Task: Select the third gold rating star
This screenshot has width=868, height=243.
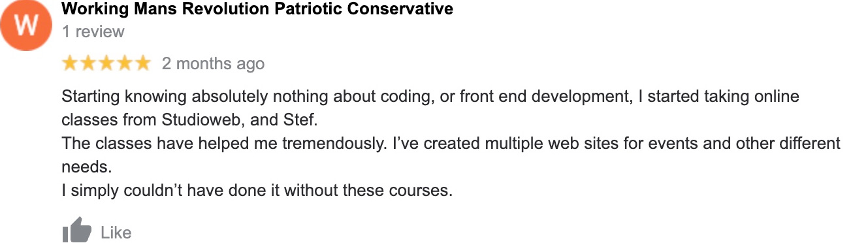Action: (x=106, y=63)
